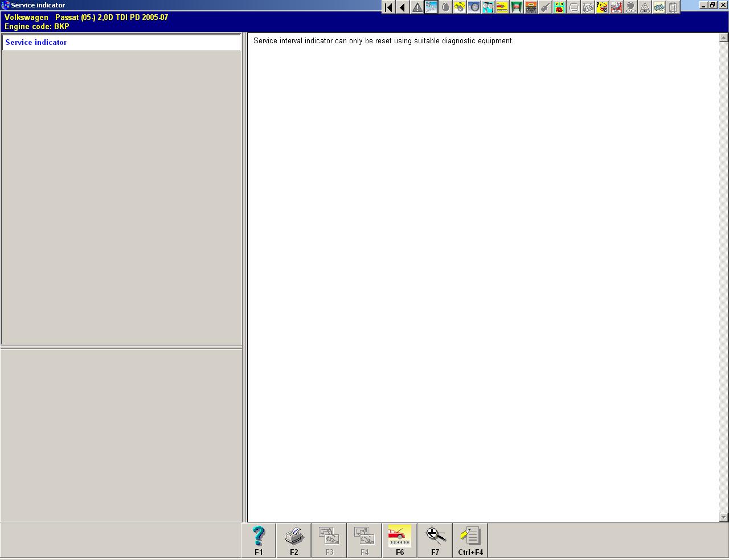Screen dimensions: 729x560
Task: Select the highlighted blue toolbar icon
Action: coord(431,7)
